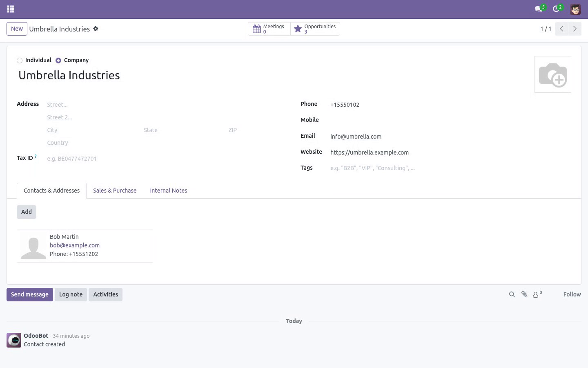Screen dimensions: 588x368
Task: Search messages with the chatter magnifier icon
Action: pyautogui.click(x=512, y=294)
